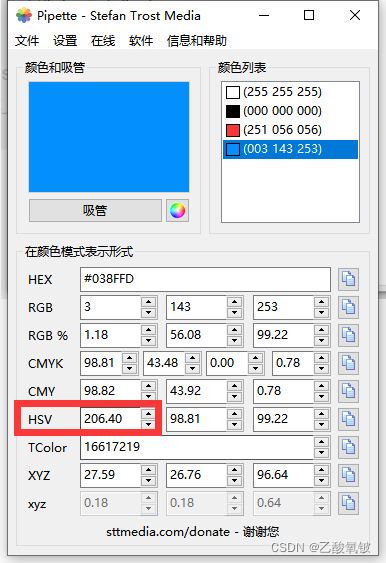Open the color wheel picker

177,210
